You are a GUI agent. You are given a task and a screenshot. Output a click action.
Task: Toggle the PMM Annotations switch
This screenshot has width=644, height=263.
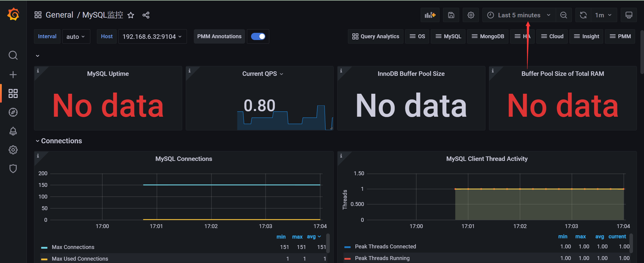click(x=258, y=36)
